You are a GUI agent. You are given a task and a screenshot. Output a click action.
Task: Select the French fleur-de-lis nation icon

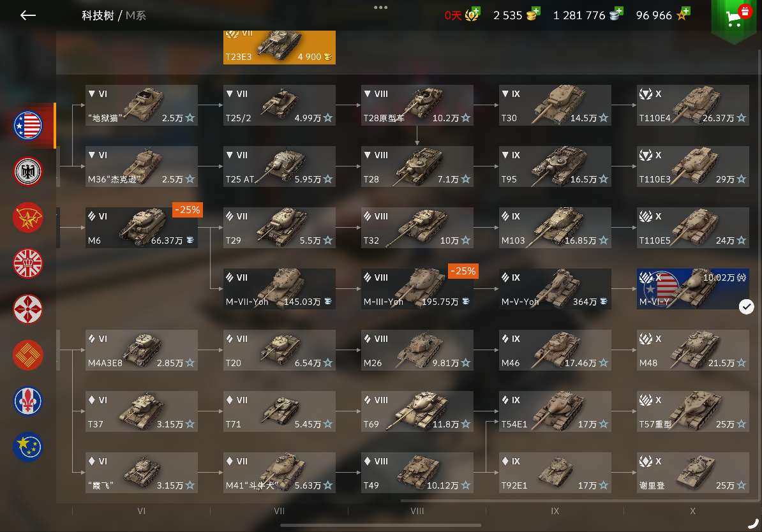point(28,401)
